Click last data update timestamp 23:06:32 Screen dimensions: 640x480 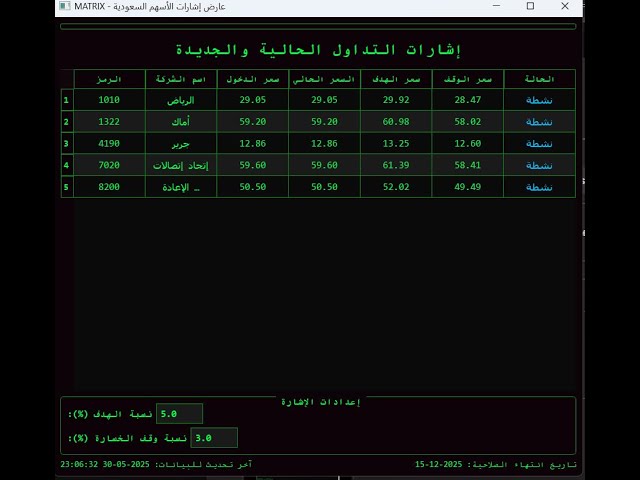point(79,464)
